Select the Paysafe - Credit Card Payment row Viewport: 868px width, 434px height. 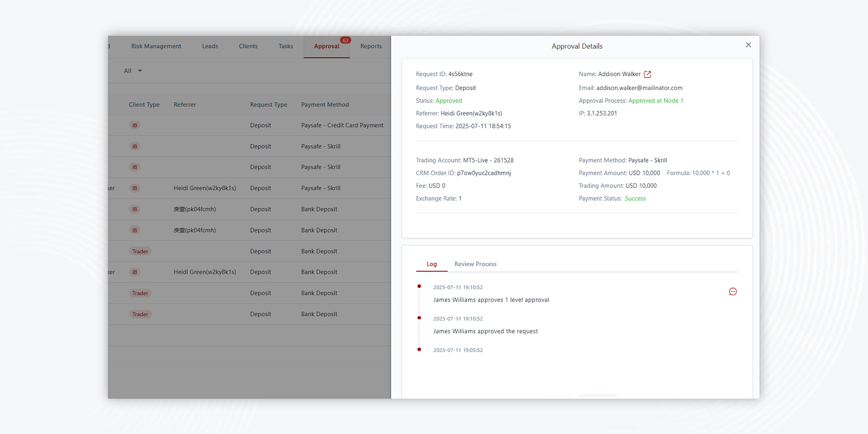[342, 125]
